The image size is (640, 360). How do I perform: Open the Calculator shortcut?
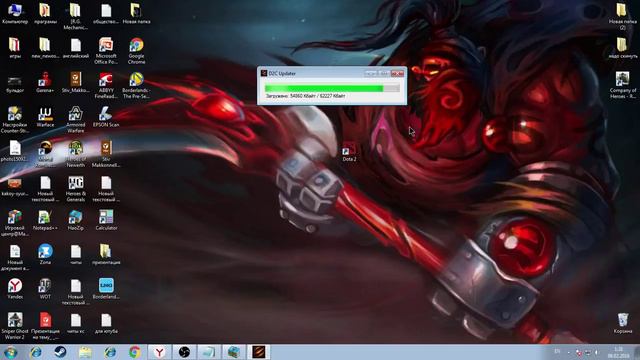pos(106,220)
